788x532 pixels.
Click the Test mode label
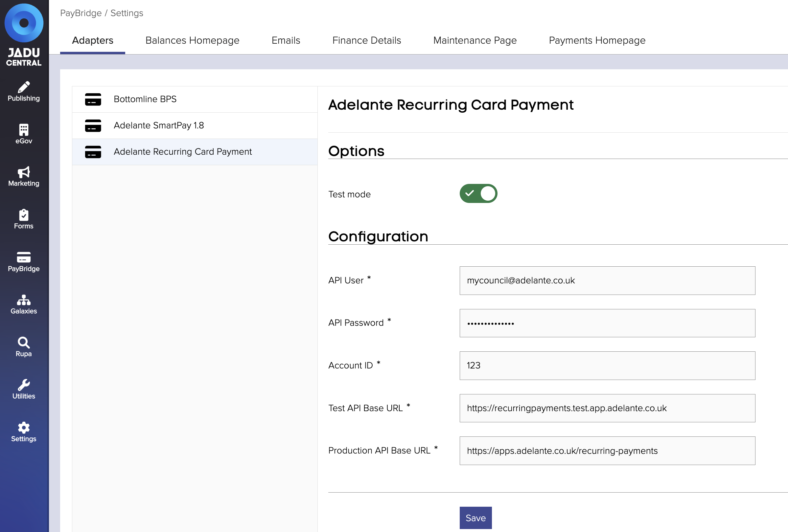(349, 194)
